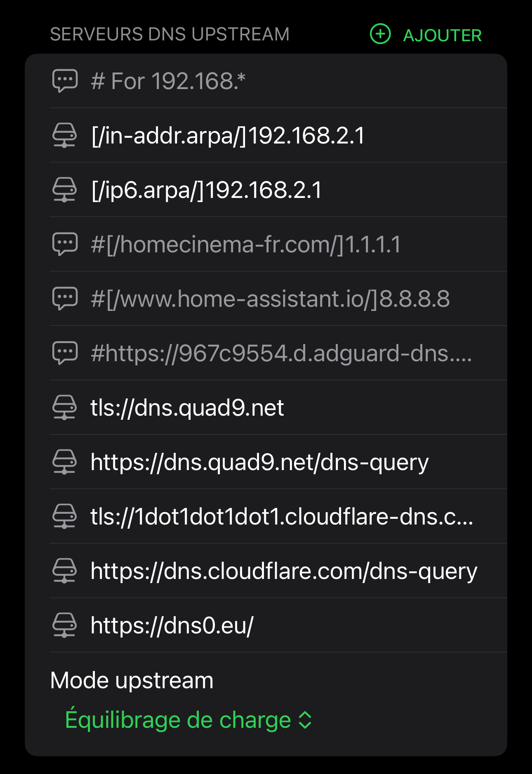Click the green plus circle icon
Screen dimensions: 532x774
(x=380, y=34)
